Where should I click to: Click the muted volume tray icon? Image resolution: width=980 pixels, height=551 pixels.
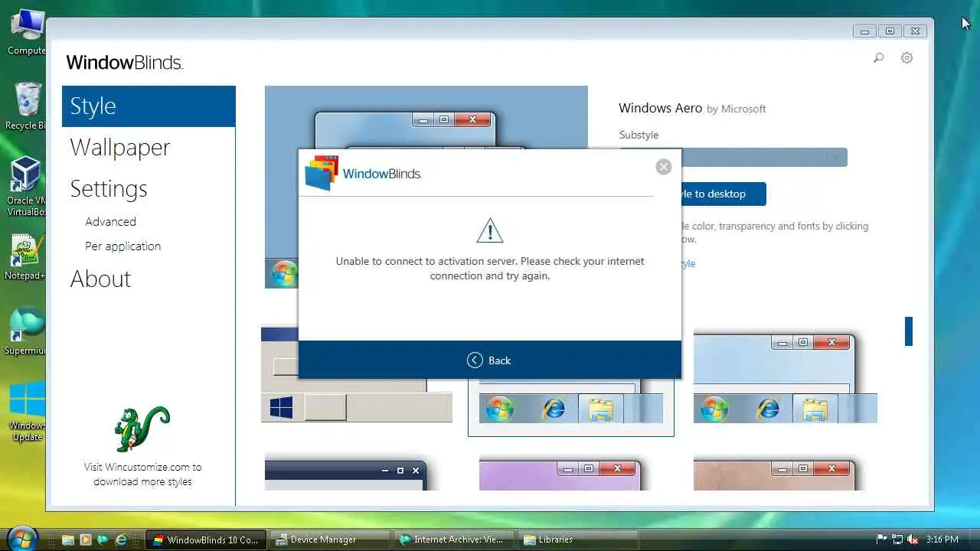(x=913, y=540)
